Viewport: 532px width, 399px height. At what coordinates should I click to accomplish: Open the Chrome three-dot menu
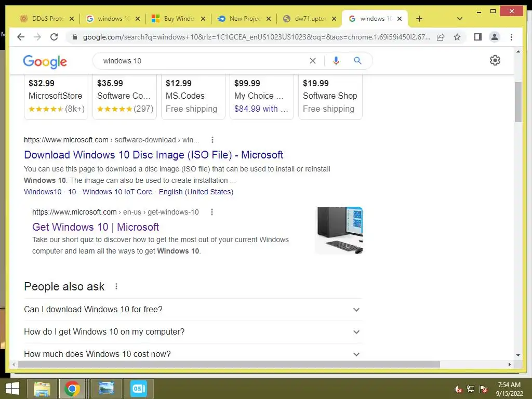[511, 37]
